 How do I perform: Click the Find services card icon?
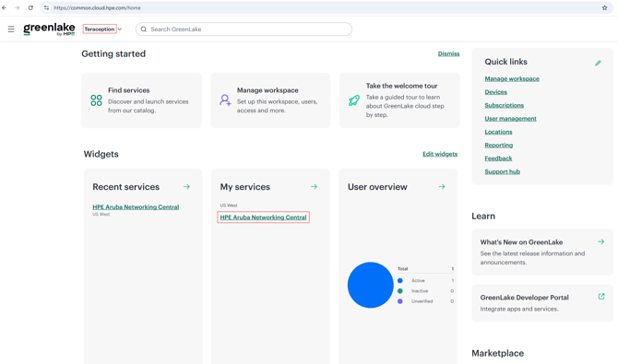pyautogui.click(x=96, y=100)
